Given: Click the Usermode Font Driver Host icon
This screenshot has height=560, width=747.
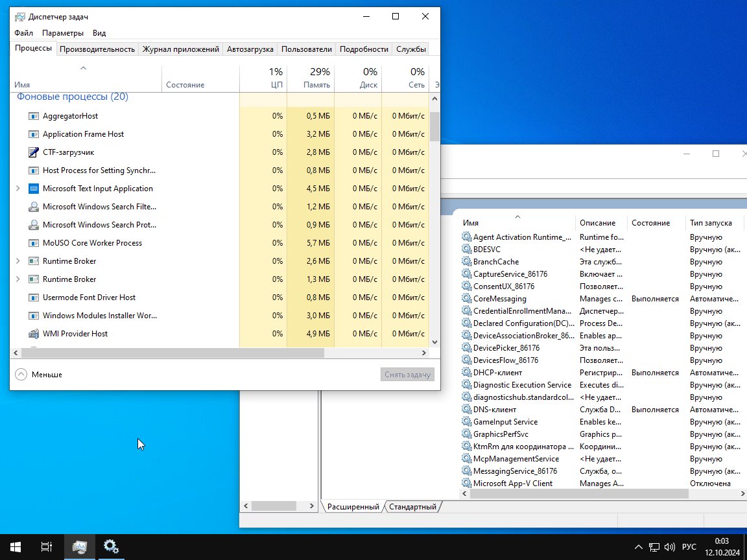Looking at the screenshot, I should 33,297.
